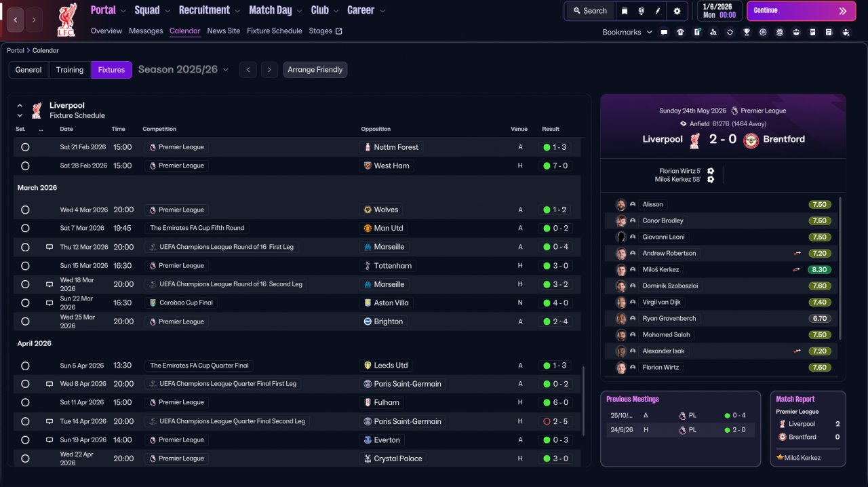868x487 pixels.
Task: Select the Tottenham fixture radio button
Action: (x=25, y=266)
